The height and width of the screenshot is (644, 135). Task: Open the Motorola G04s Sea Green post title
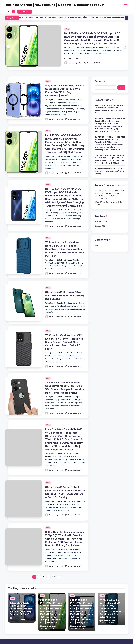tap(64, 295)
